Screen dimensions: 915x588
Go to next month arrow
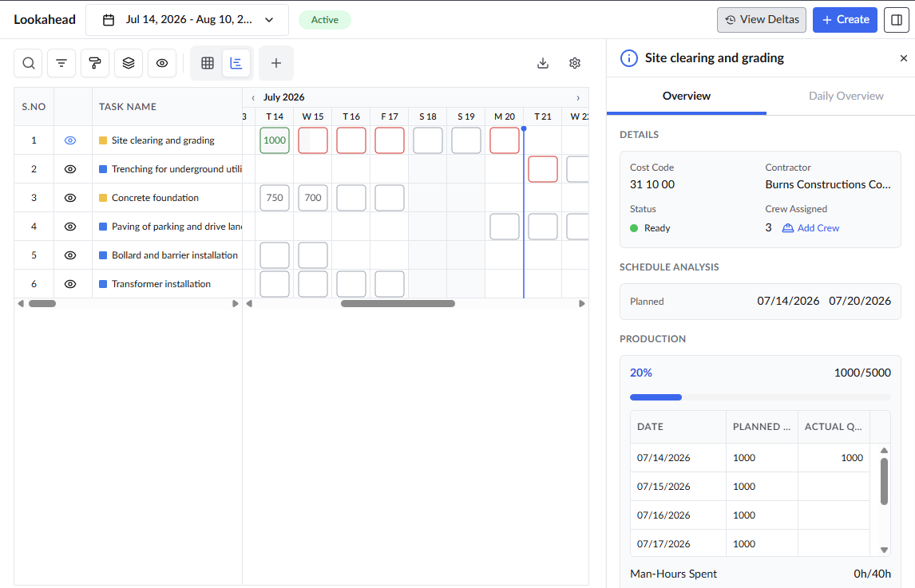pyautogui.click(x=578, y=97)
